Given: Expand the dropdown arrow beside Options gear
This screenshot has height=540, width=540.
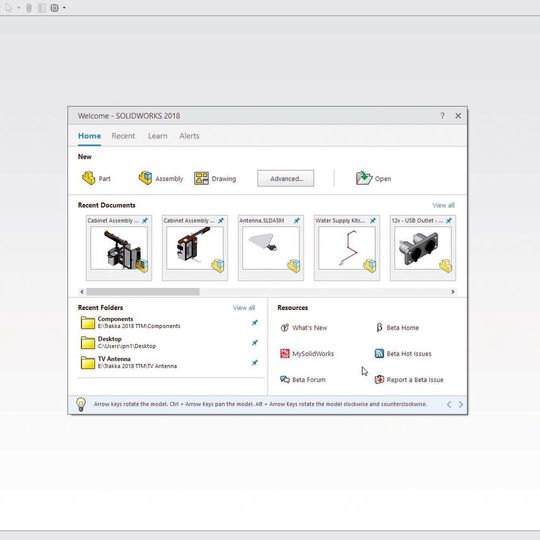Looking at the screenshot, I should pos(64,8).
